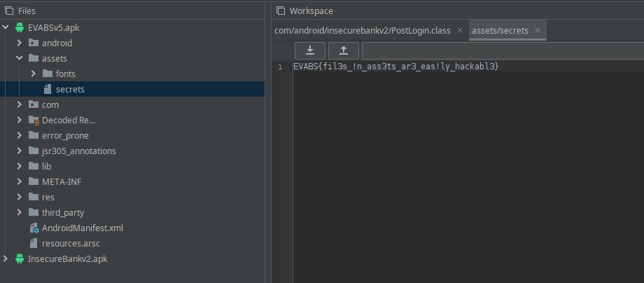644x283 pixels.
Task: Select the fonts folder label
Action: point(65,74)
